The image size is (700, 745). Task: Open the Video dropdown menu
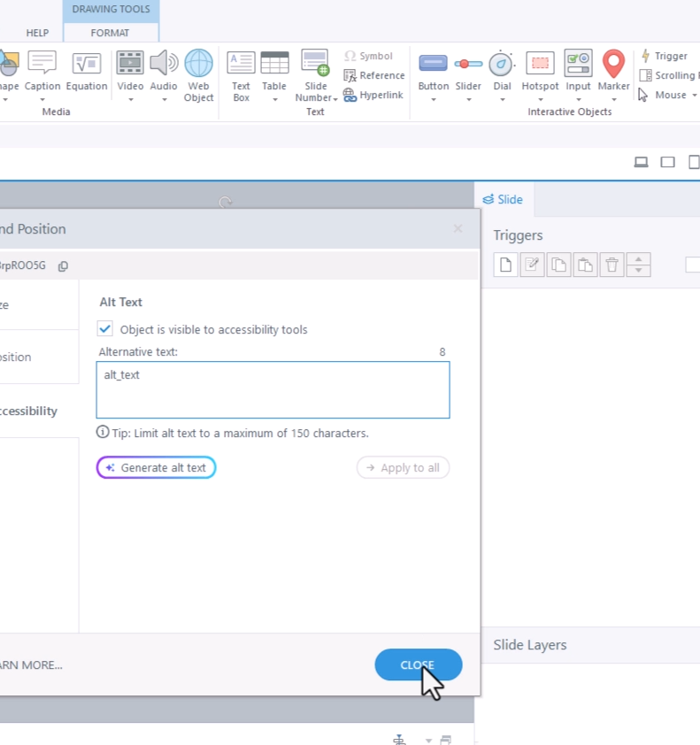(x=130, y=98)
